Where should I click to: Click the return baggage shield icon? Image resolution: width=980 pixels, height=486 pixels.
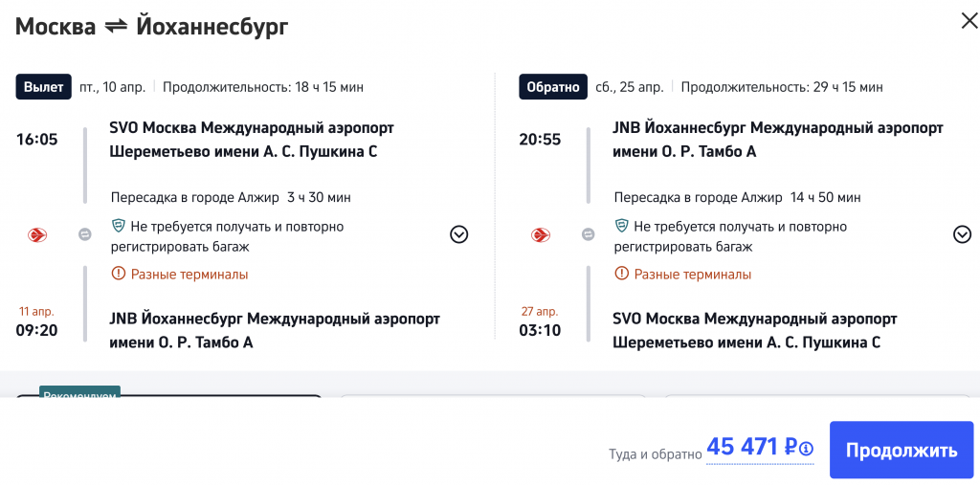[622, 227]
